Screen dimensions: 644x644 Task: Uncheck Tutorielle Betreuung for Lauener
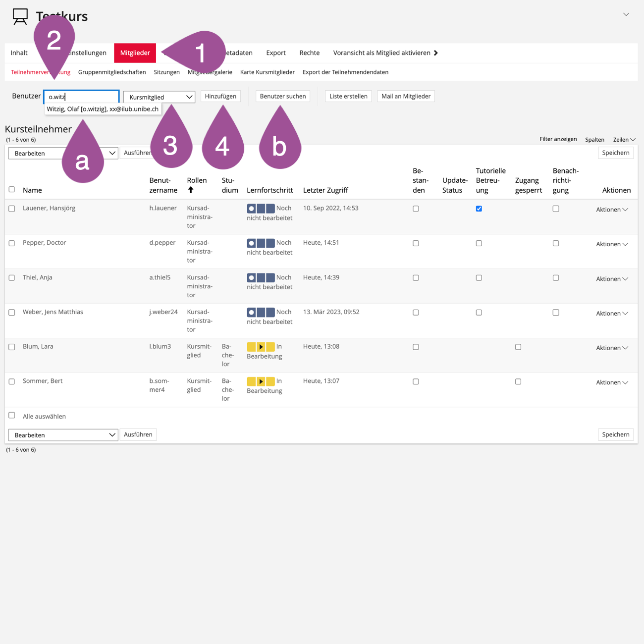[479, 209]
